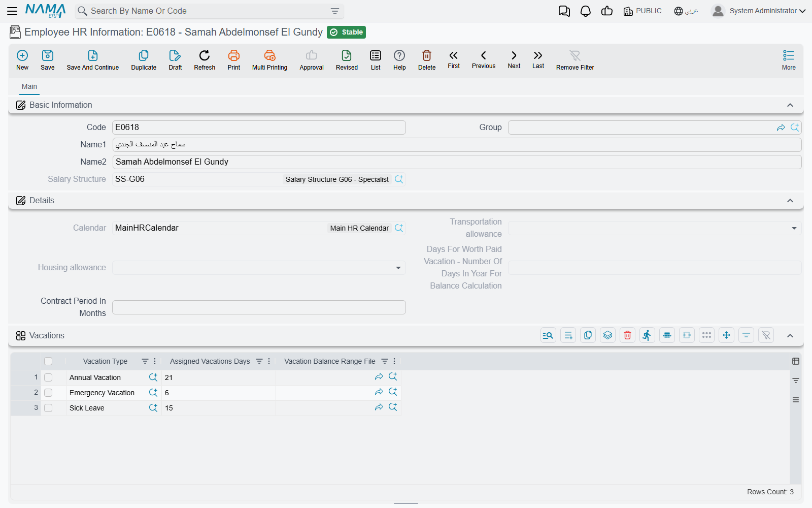Delete selected vacation rows via red trash
This screenshot has width=812, height=508.
coord(628,335)
